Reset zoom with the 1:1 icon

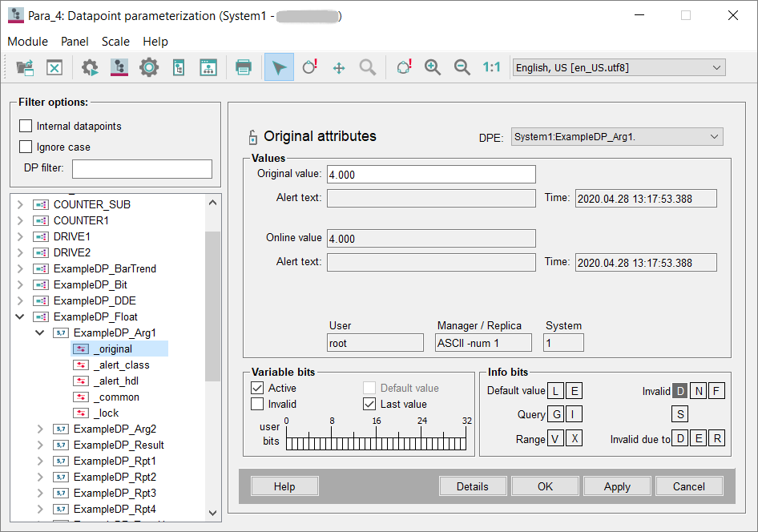tap(491, 67)
